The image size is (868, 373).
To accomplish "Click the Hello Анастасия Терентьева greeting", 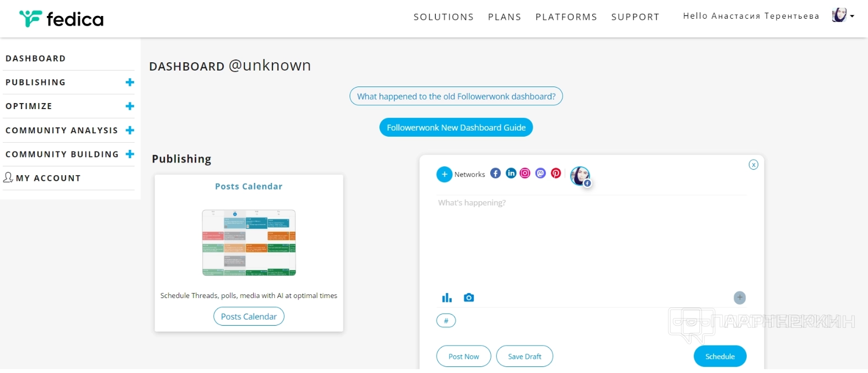I will (751, 16).
